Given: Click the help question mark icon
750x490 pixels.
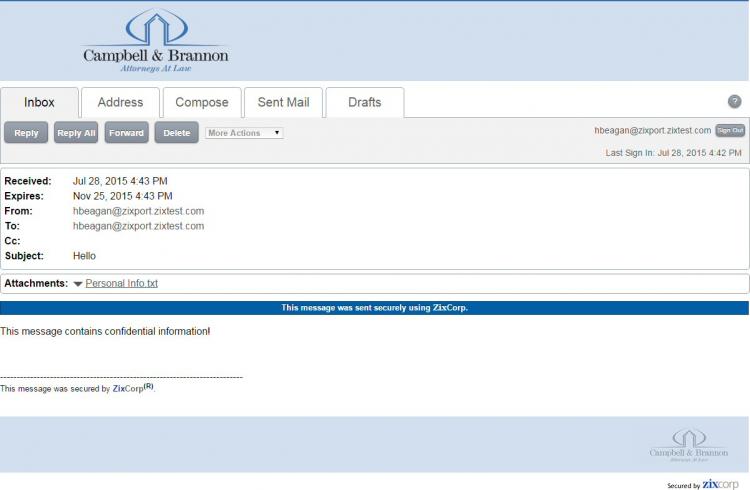Looking at the screenshot, I should click(734, 102).
